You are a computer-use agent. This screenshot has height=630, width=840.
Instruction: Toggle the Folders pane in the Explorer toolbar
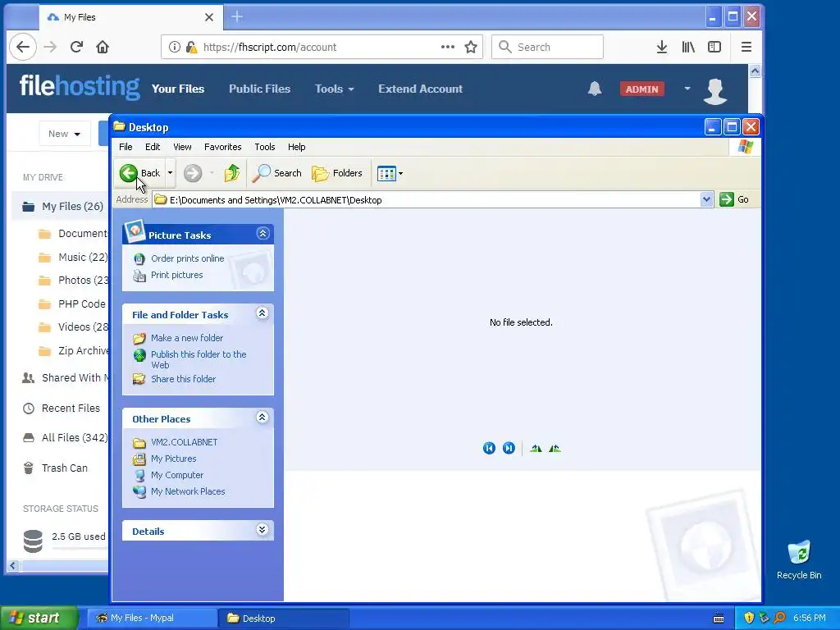click(337, 173)
